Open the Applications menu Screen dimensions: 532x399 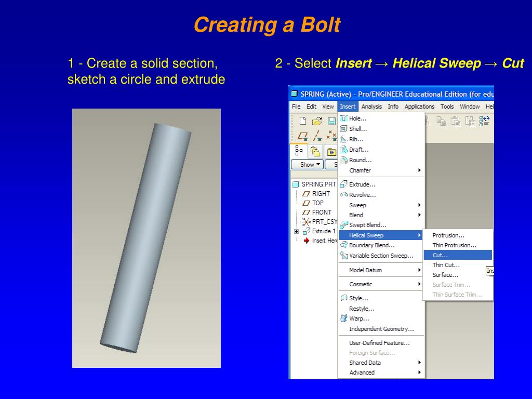click(x=419, y=107)
